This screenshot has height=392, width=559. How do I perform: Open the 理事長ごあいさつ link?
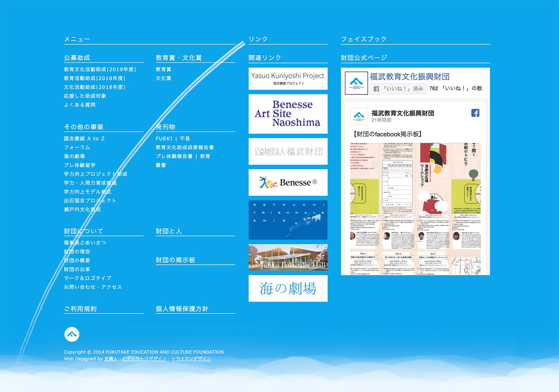click(85, 243)
